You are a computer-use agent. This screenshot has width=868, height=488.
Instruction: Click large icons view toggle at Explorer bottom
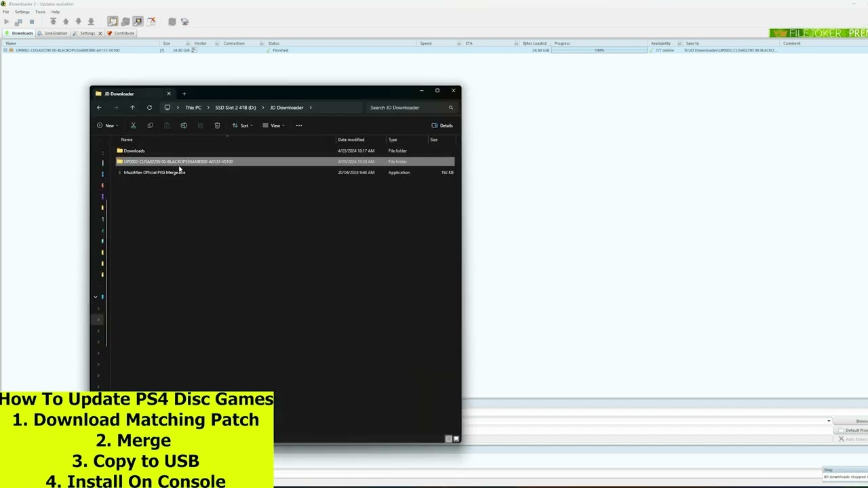click(456, 439)
